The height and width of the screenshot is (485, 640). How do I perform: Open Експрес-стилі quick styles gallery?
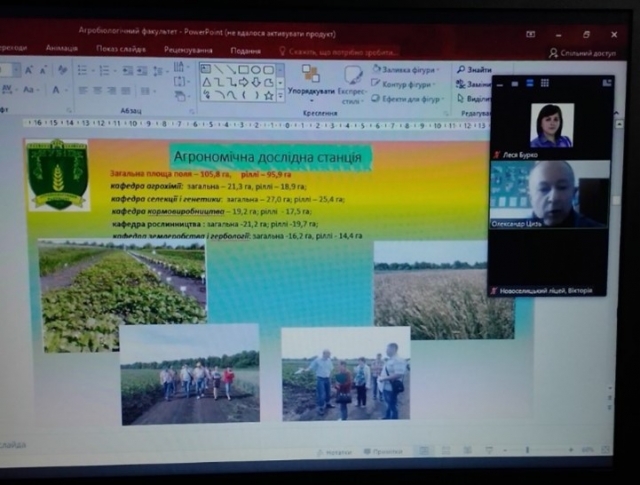pos(352,85)
